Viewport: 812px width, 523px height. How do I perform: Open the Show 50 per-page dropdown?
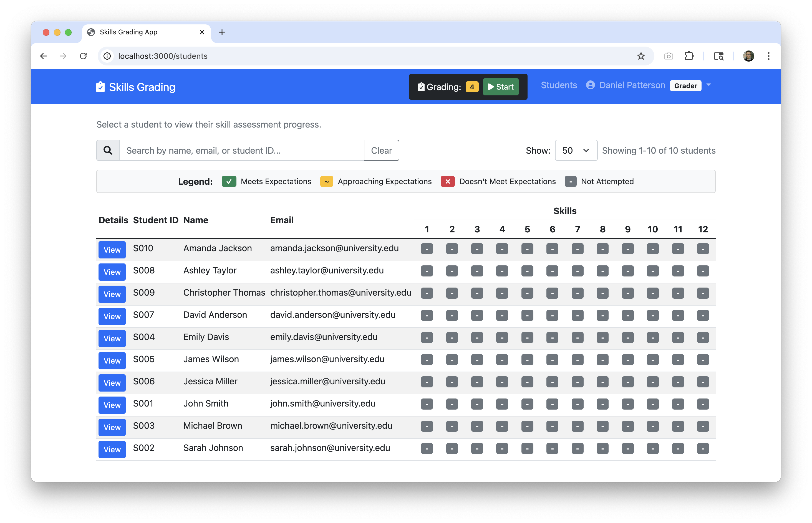[x=576, y=151]
